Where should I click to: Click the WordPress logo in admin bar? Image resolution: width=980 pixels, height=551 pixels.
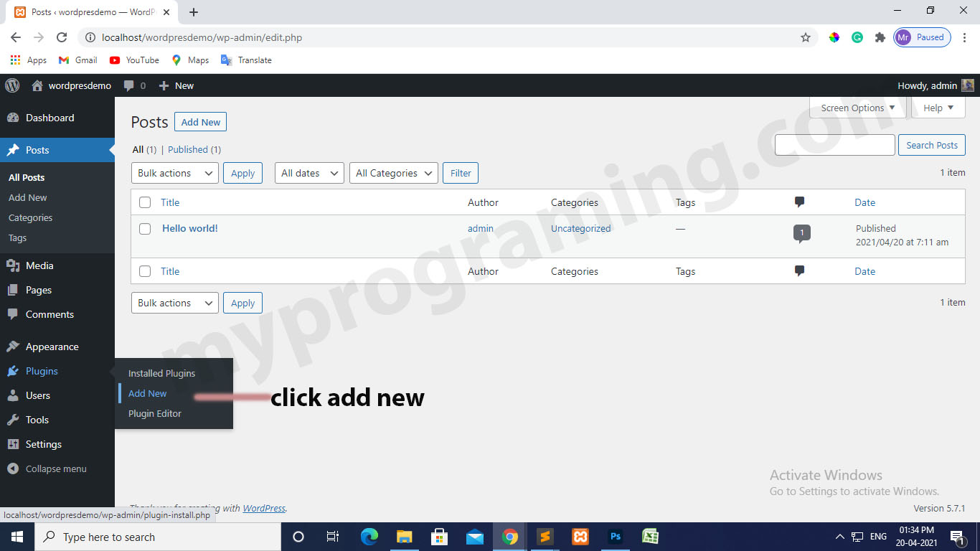pos(11,85)
